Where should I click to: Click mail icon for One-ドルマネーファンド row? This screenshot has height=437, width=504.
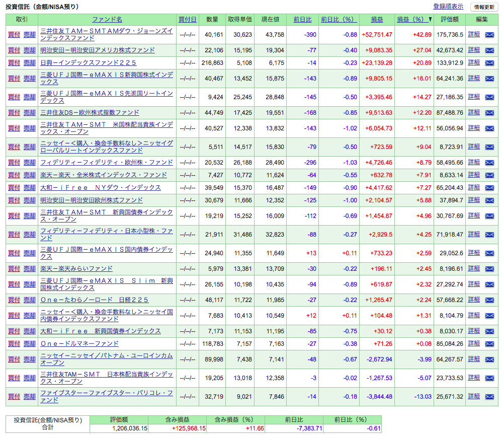[489, 344]
